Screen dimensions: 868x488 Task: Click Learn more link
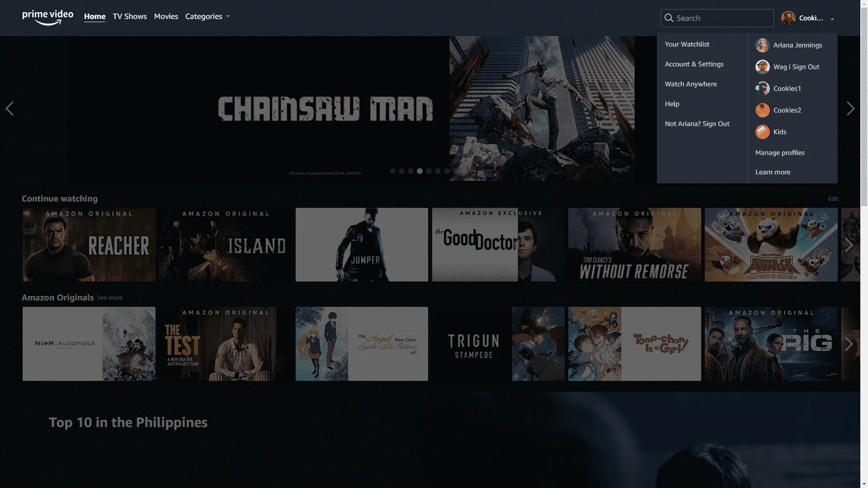tap(773, 172)
